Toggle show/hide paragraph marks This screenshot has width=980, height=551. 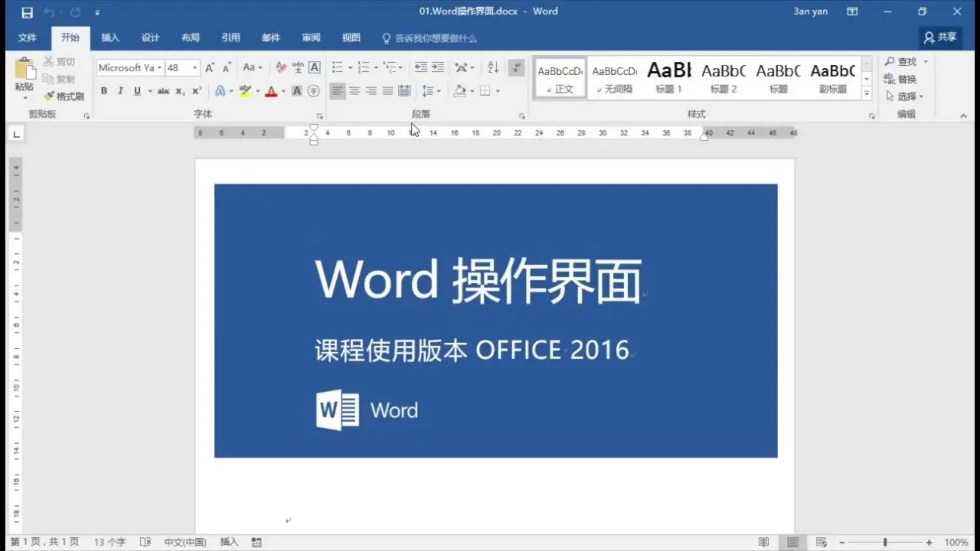(x=517, y=68)
